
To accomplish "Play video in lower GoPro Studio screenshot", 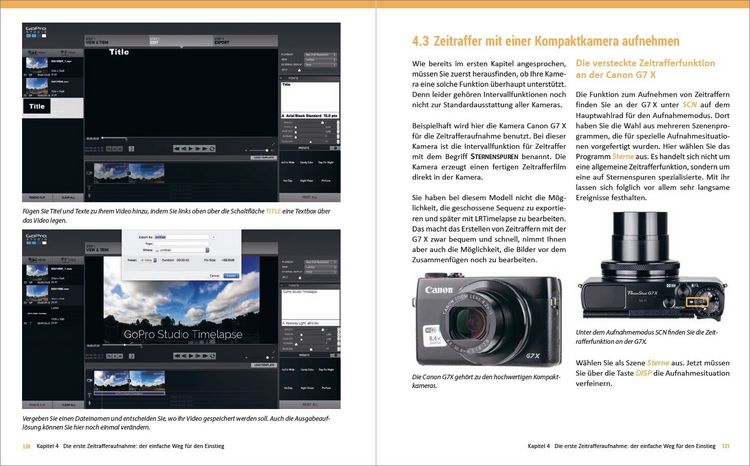I will click(190, 355).
